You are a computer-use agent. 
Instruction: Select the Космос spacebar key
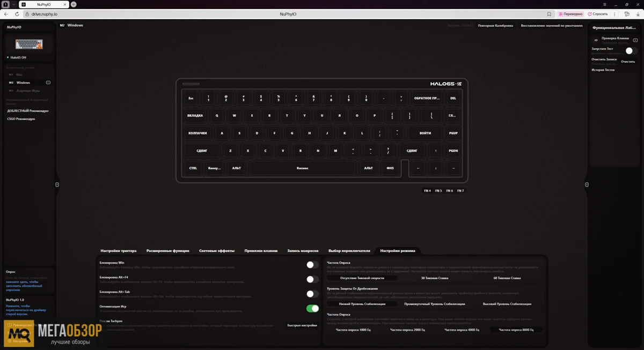303,168
